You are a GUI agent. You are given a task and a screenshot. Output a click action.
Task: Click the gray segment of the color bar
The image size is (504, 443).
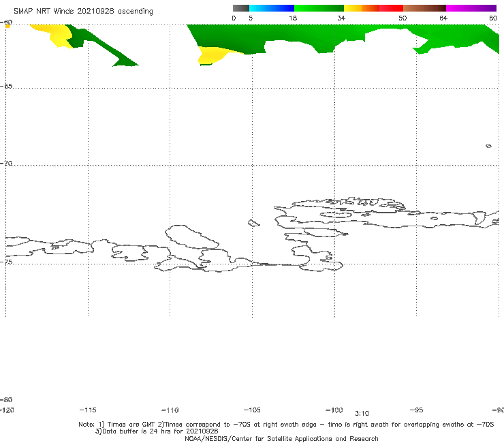pyautogui.click(x=240, y=8)
